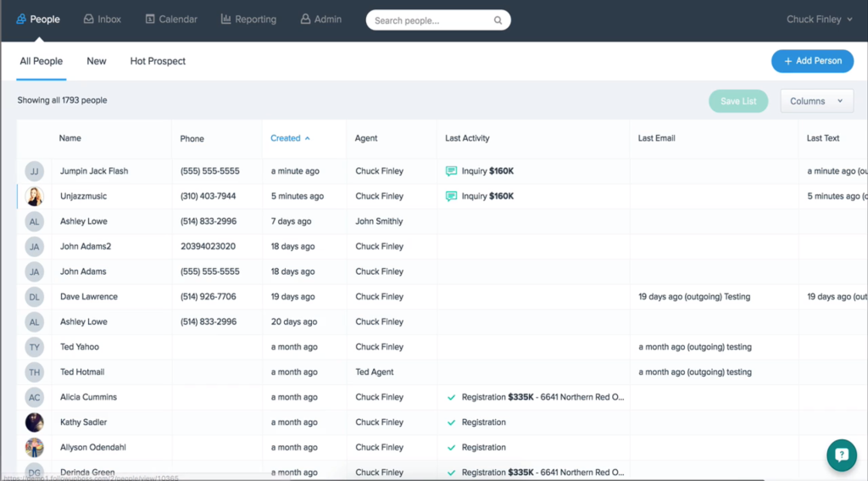Image resolution: width=868 pixels, height=481 pixels.
Task: Open Ted Hotmail contact
Action: point(82,372)
